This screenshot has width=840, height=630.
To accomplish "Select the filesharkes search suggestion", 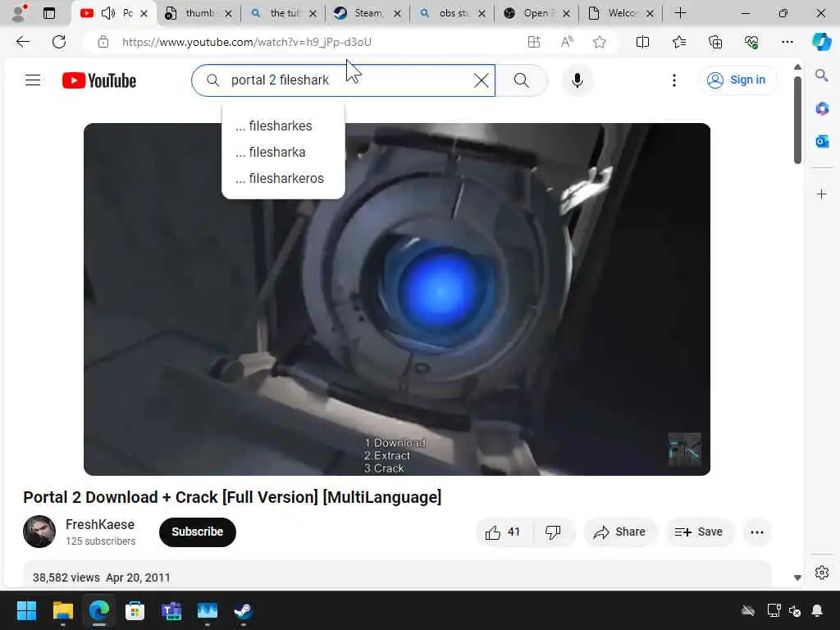I will [283, 126].
